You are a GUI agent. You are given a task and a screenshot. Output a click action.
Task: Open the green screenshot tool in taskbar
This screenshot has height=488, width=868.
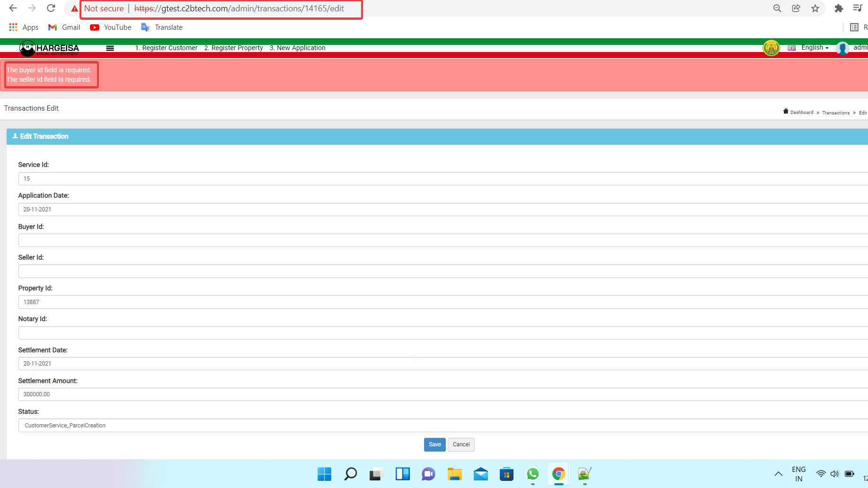[x=585, y=474]
